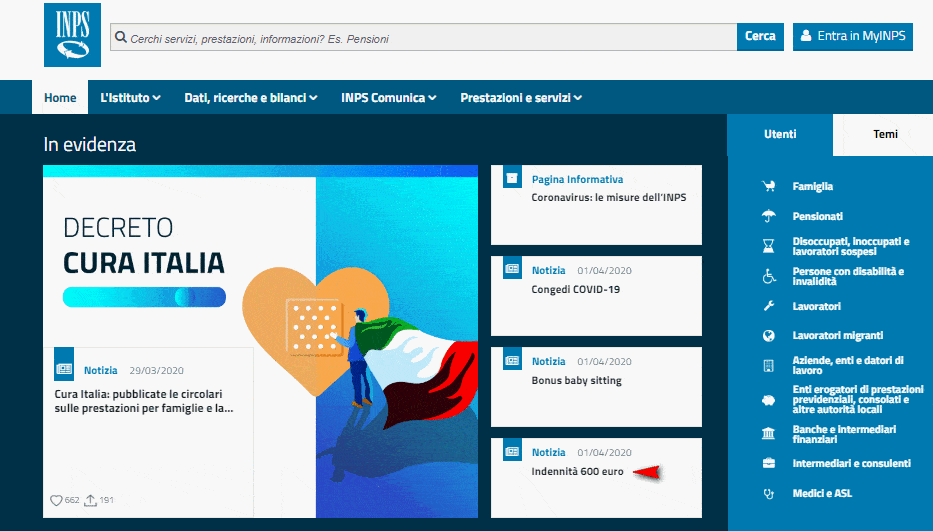Open the Medici e ASL link
Image resolution: width=933 pixels, height=531 pixels.
pyautogui.click(x=822, y=493)
